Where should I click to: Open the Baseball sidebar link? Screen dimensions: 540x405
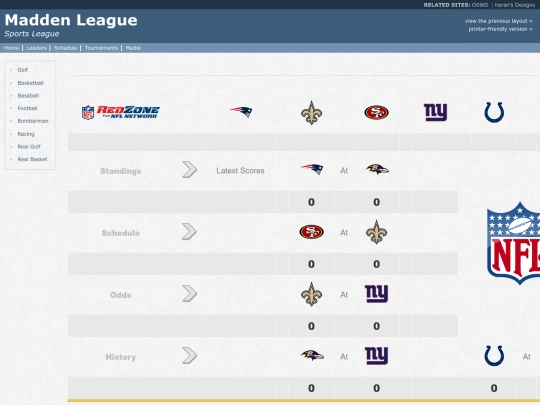coord(28,96)
